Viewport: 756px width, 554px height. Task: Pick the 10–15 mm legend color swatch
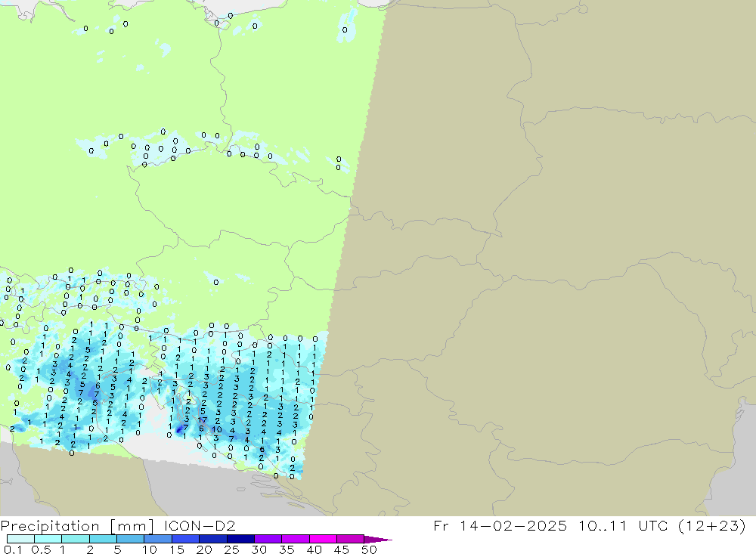158,539
